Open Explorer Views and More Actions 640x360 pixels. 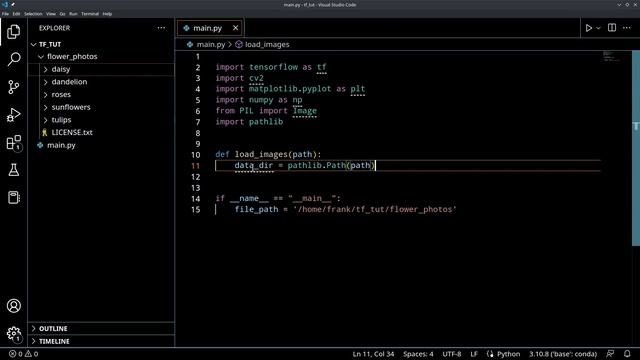tap(161, 28)
